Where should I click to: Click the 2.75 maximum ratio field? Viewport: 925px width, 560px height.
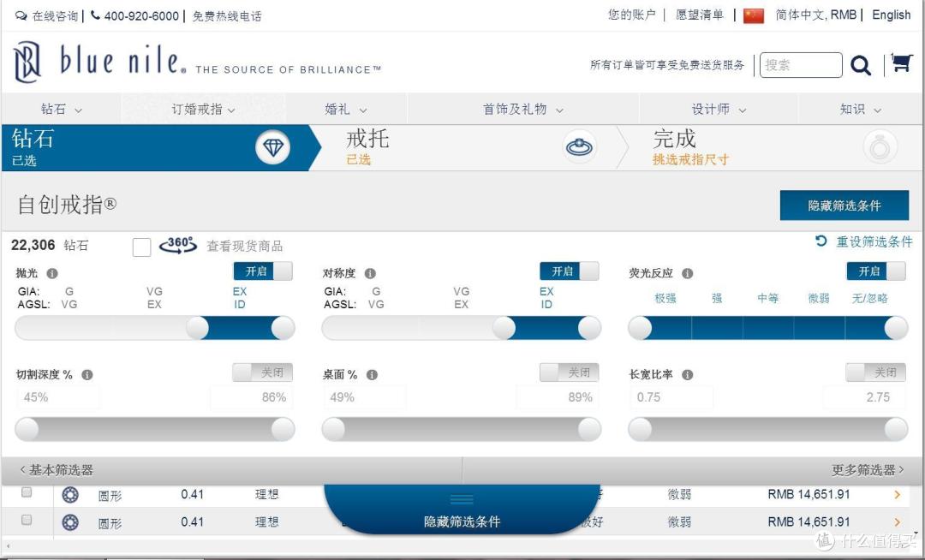click(865, 397)
